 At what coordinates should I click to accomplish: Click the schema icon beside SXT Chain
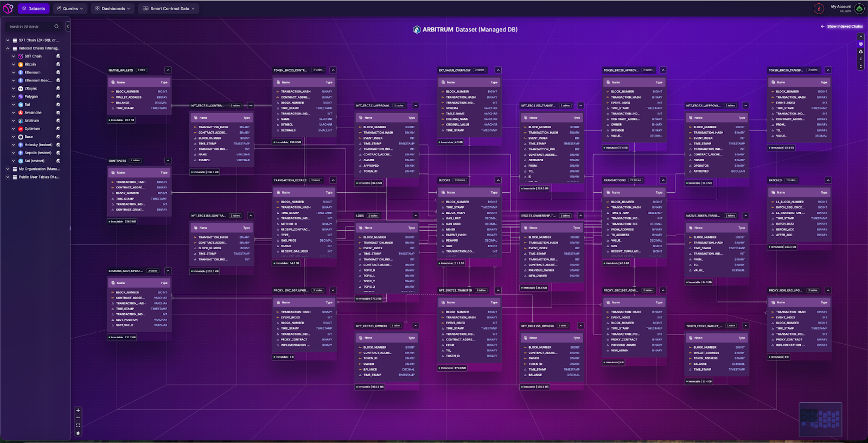[58, 56]
